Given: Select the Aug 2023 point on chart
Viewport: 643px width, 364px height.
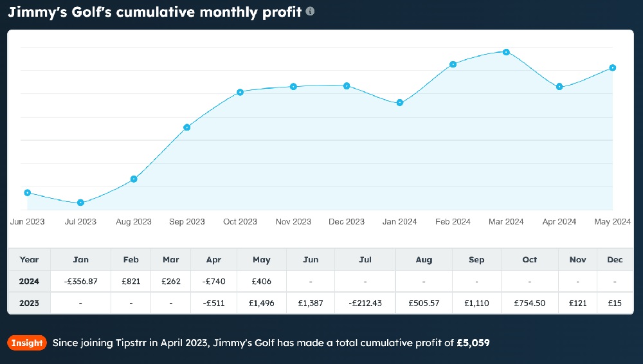Looking at the screenshot, I should (x=134, y=179).
